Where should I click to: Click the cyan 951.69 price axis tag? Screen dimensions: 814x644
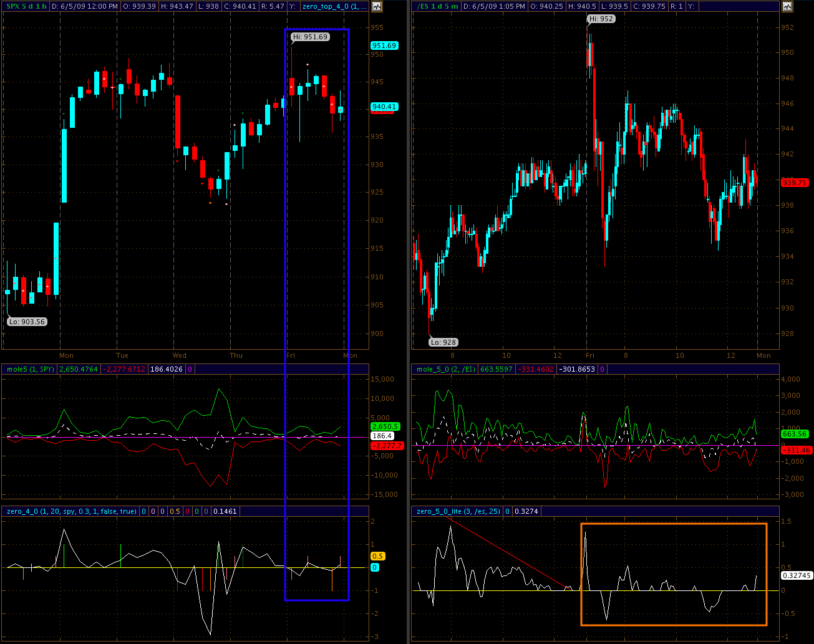pos(384,46)
